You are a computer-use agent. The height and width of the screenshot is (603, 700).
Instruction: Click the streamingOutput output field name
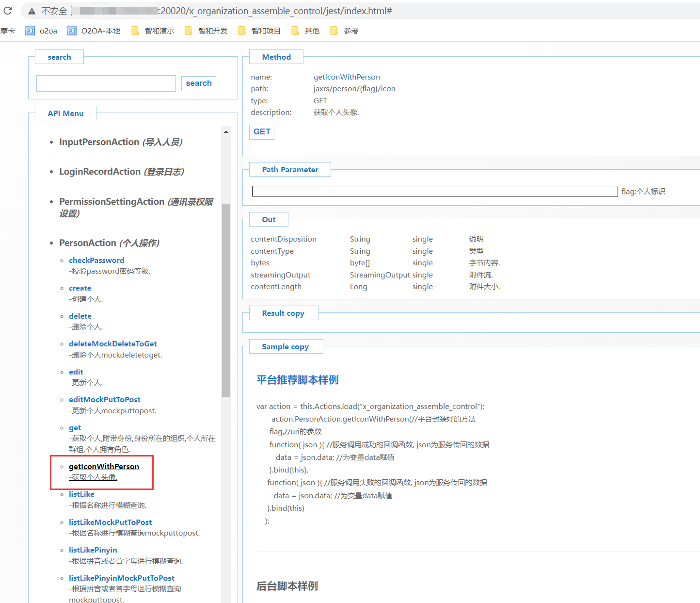point(281,275)
